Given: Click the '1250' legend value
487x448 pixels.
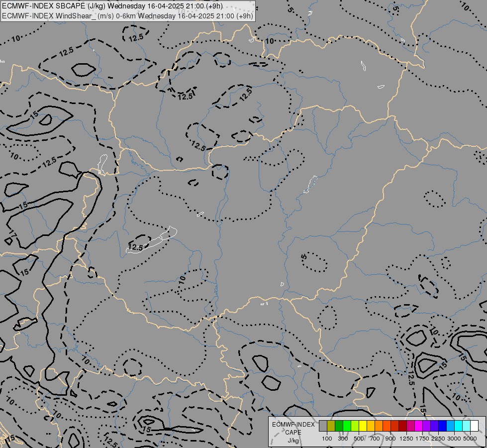Looking at the screenshot, I should point(406,439).
